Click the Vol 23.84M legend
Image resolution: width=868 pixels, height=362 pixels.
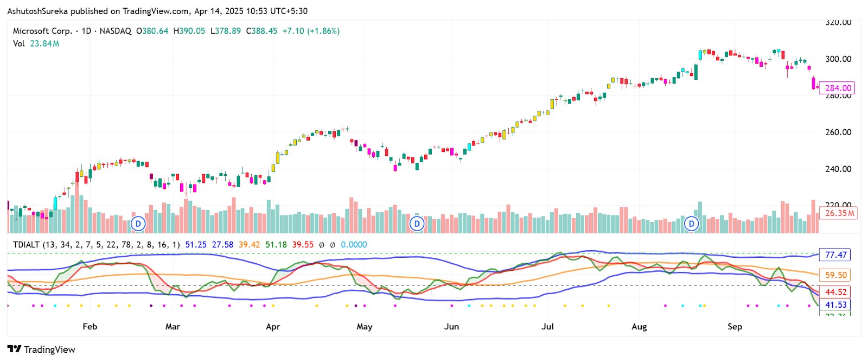(36, 43)
